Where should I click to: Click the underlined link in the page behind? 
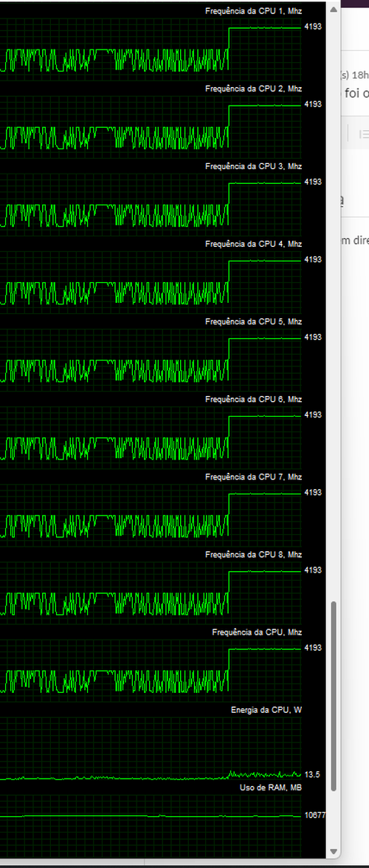343,200
